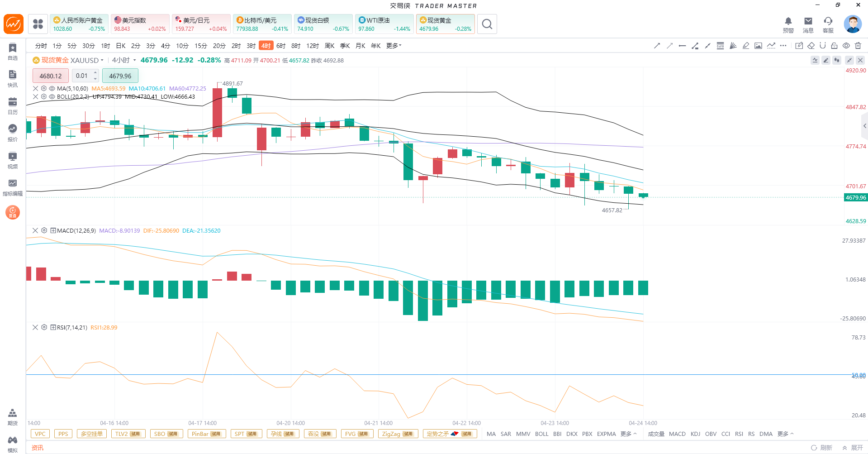Click the red 4680.12 sell price button
Image resolution: width=868 pixels, height=454 pixels.
(50, 76)
